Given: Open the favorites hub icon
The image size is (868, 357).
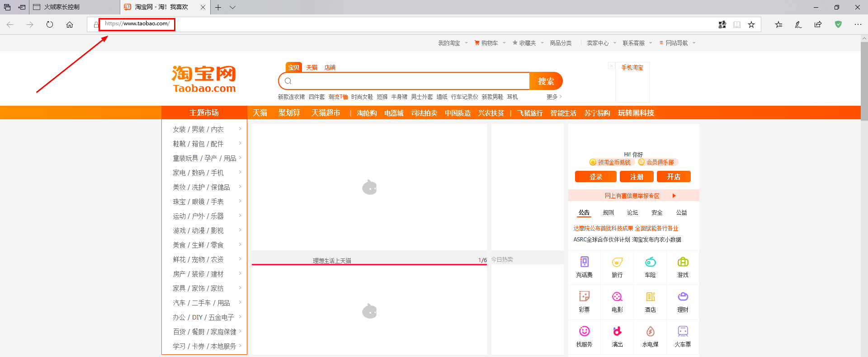Looking at the screenshot, I should pyautogui.click(x=778, y=24).
